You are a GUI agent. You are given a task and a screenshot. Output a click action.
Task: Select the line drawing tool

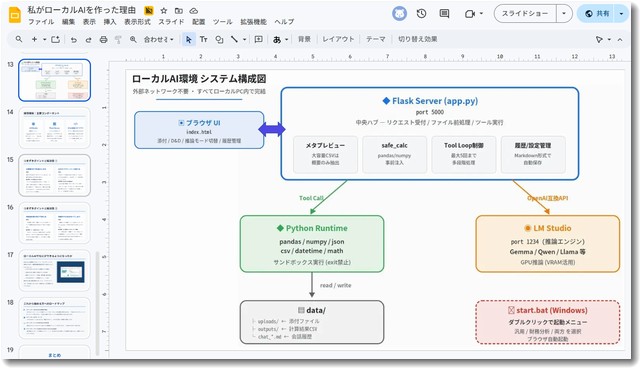(x=234, y=39)
